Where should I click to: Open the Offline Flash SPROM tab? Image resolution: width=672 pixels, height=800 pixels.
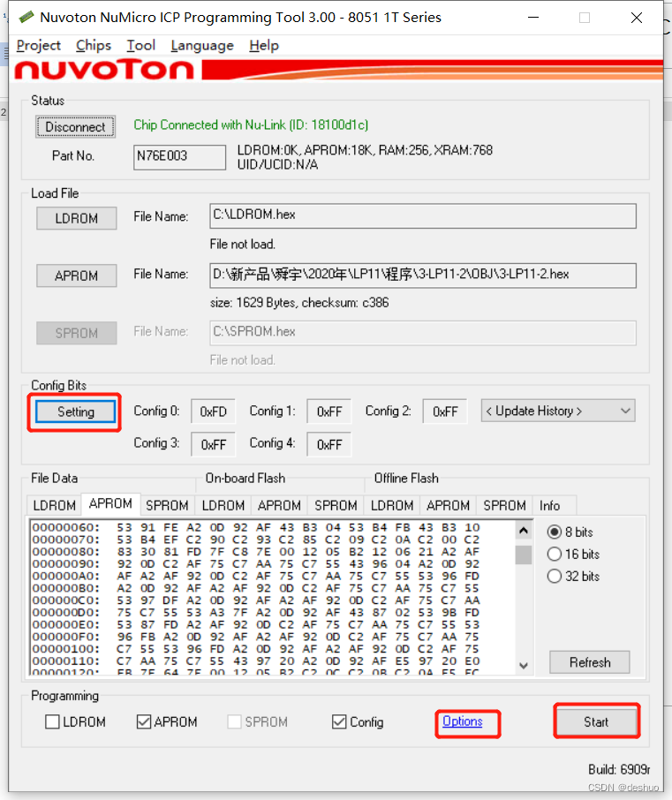[x=504, y=506]
